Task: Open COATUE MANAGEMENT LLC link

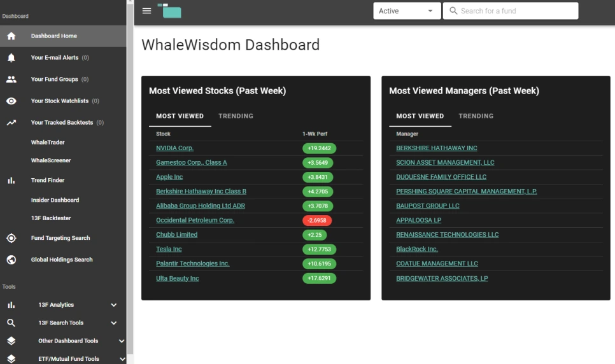Action: (437, 263)
